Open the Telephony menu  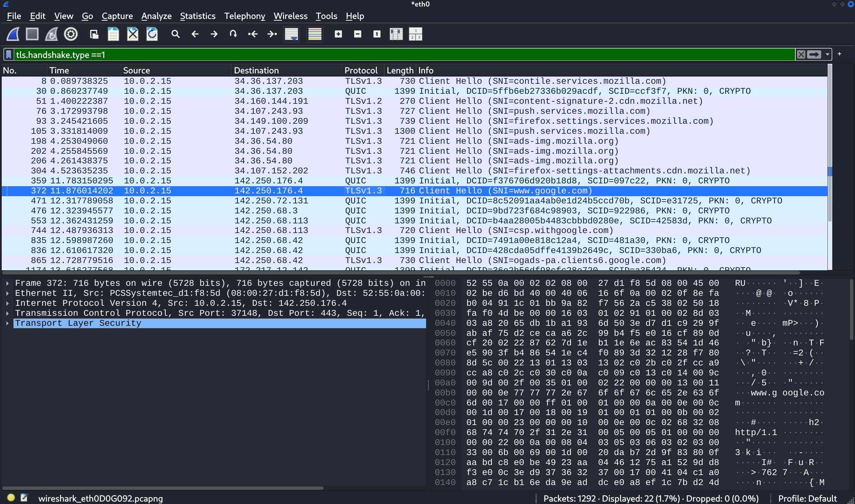tap(245, 16)
